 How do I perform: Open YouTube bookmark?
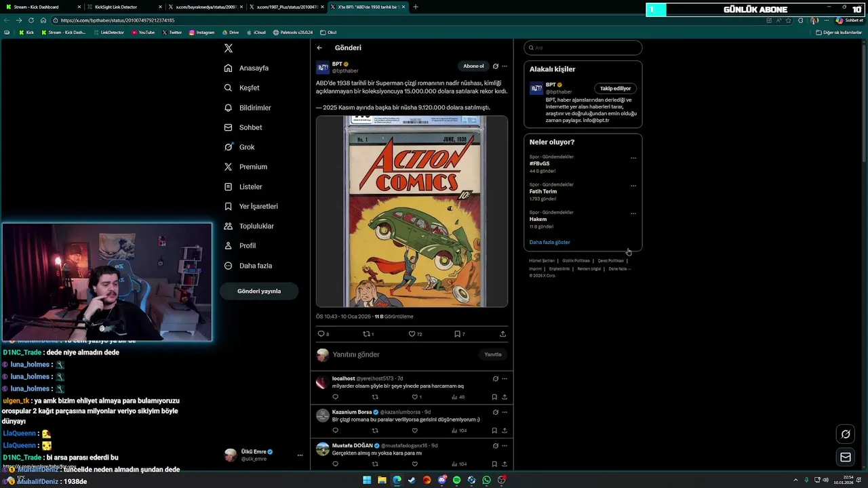[x=143, y=33]
